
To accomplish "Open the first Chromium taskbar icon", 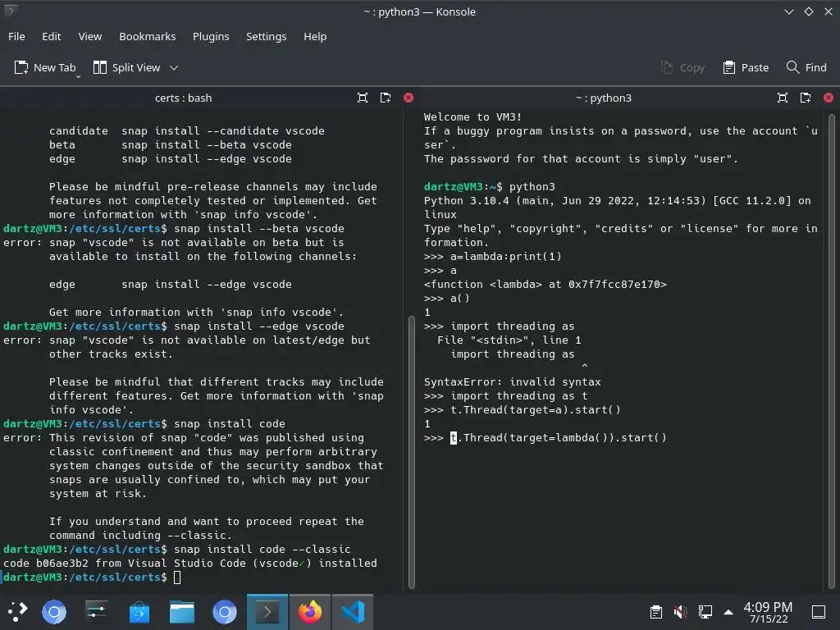I will click(54, 612).
